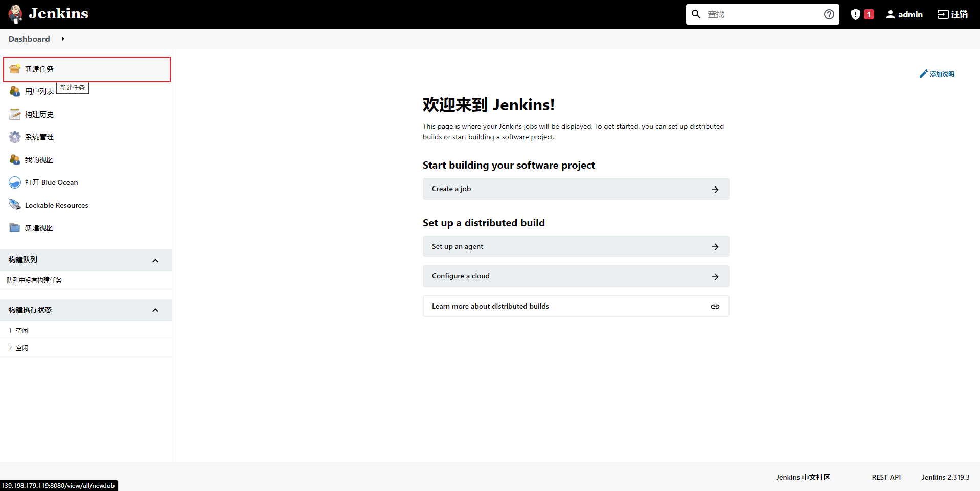Expand the Dashboard breadcrumb arrow
980x491 pixels.
point(63,39)
